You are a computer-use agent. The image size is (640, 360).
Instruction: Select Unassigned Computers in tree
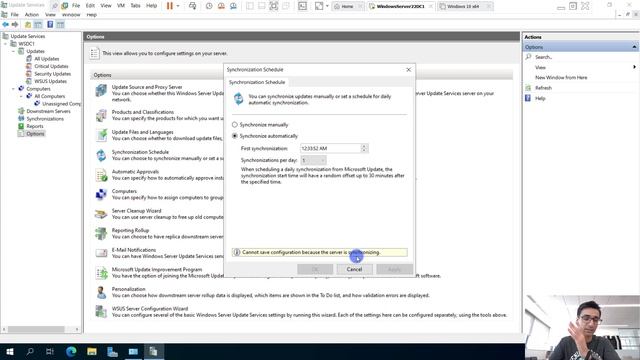click(x=61, y=104)
